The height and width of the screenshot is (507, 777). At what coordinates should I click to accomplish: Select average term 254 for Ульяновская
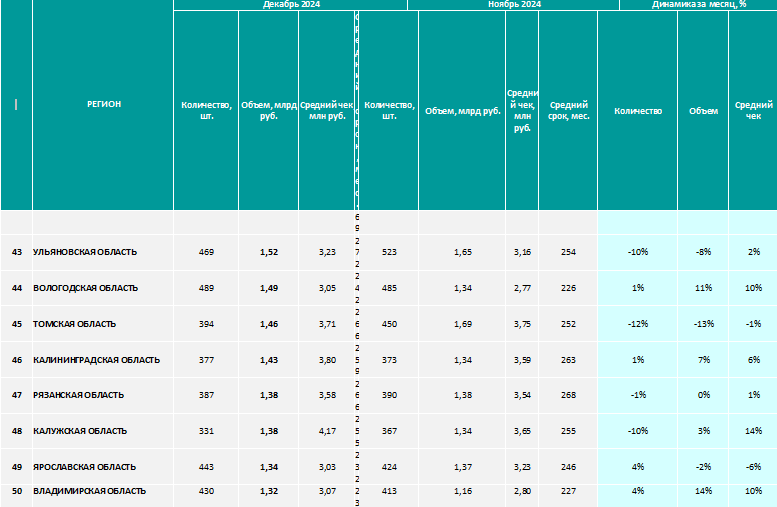coord(568,252)
